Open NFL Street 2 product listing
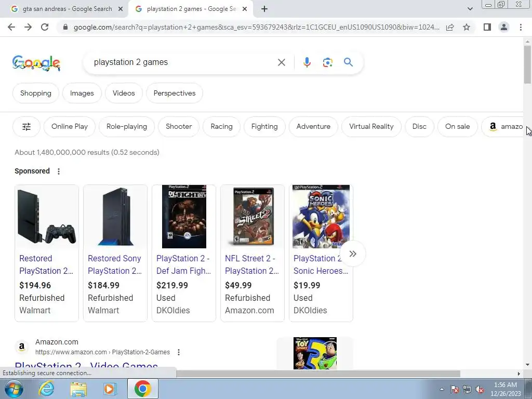The image size is (532, 399). click(x=252, y=264)
